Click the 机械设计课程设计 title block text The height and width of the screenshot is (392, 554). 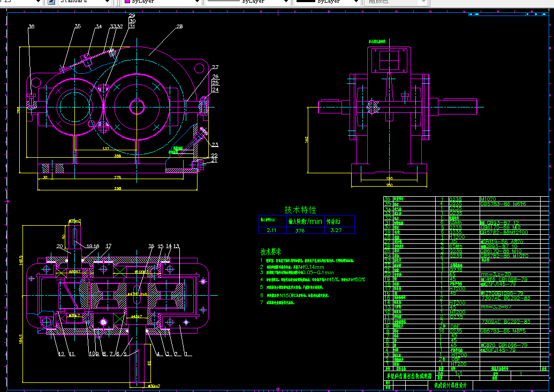pyautogui.click(x=451, y=385)
